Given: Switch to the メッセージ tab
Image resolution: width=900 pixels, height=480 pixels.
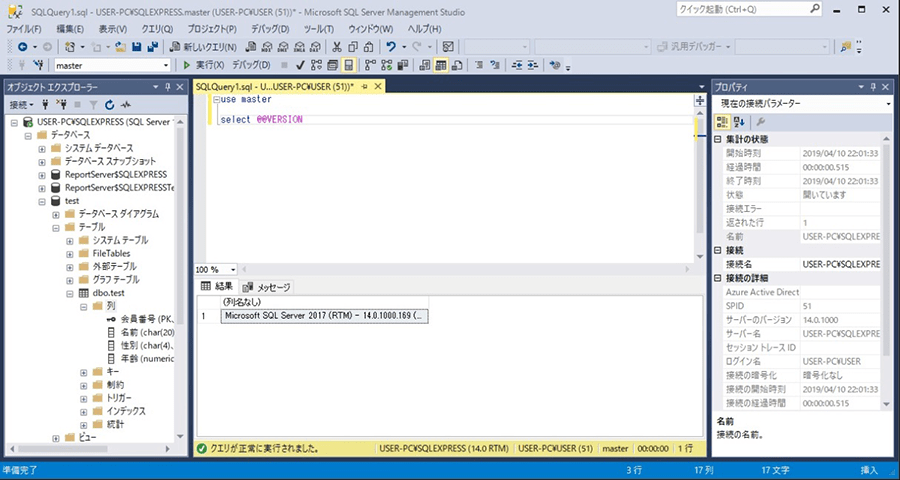Looking at the screenshot, I should tap(267, 287).
